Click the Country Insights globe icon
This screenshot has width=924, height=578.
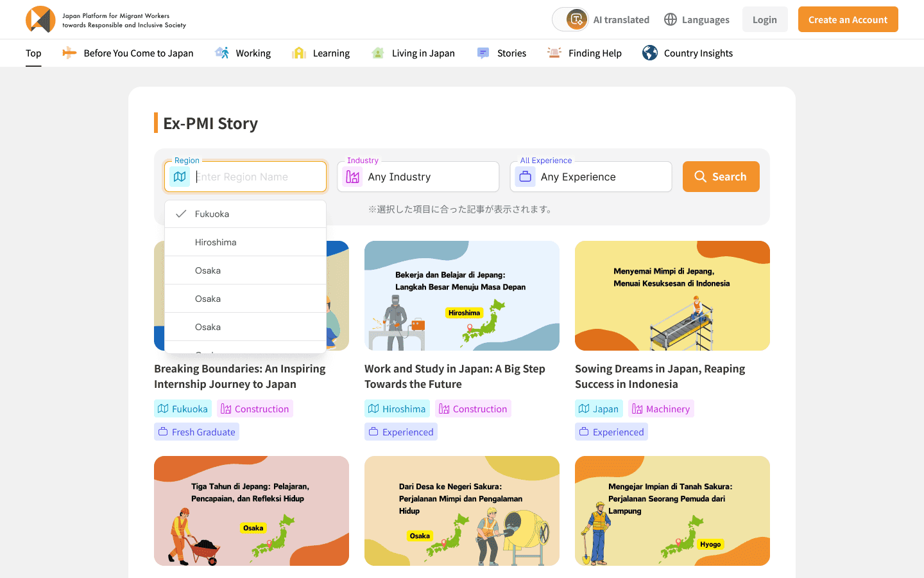click(x=650, y=53)
